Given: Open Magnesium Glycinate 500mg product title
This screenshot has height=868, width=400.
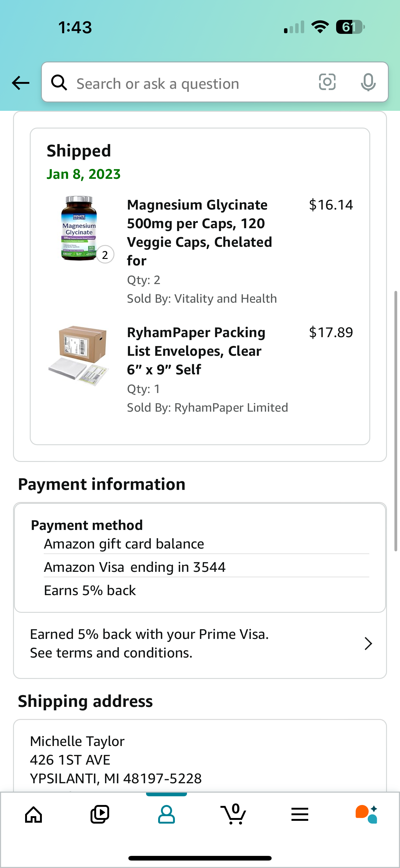Looking at the screenshot, I should 200,233.
